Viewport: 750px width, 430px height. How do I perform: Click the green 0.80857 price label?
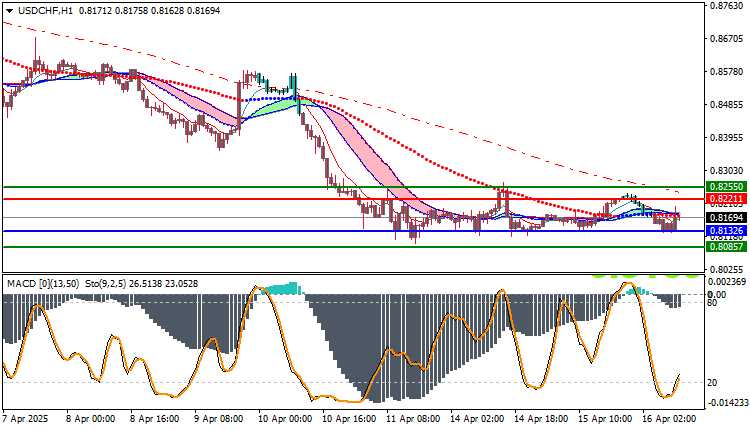(727, 247)
